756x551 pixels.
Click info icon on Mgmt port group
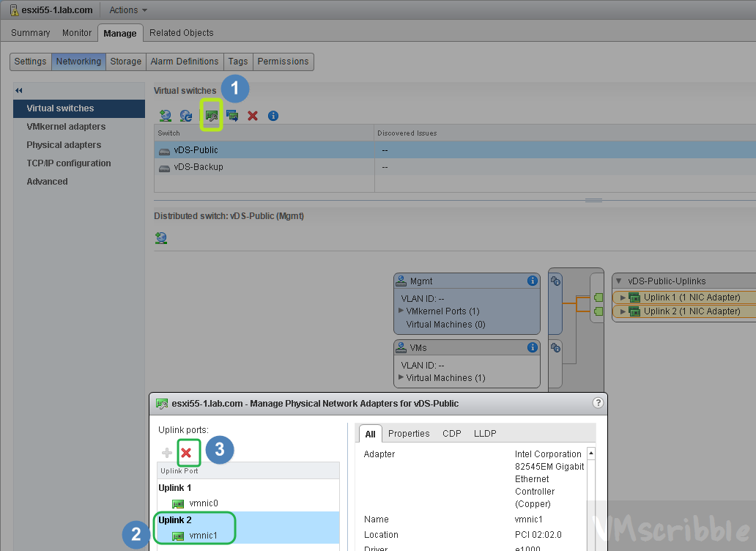coord(533,281)
